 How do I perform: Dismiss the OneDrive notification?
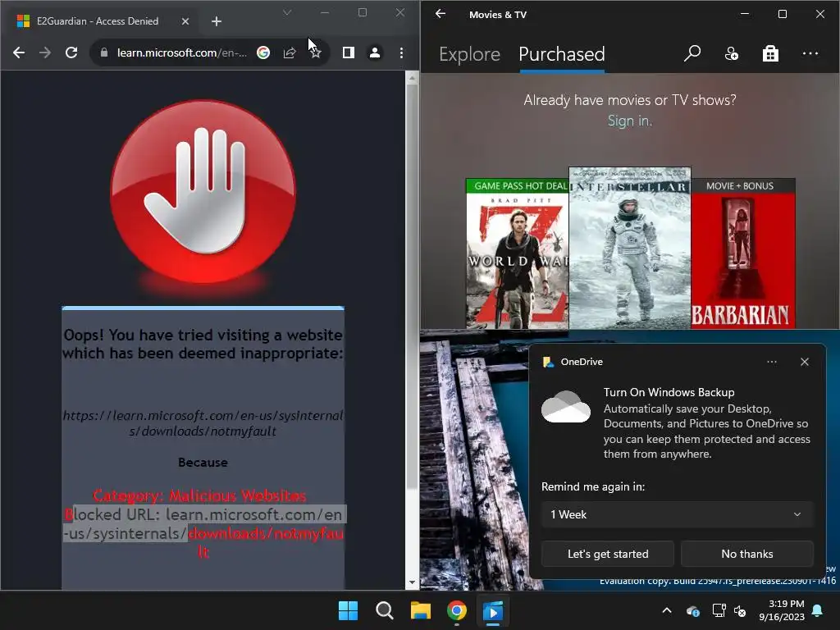[x=804, y=362]
